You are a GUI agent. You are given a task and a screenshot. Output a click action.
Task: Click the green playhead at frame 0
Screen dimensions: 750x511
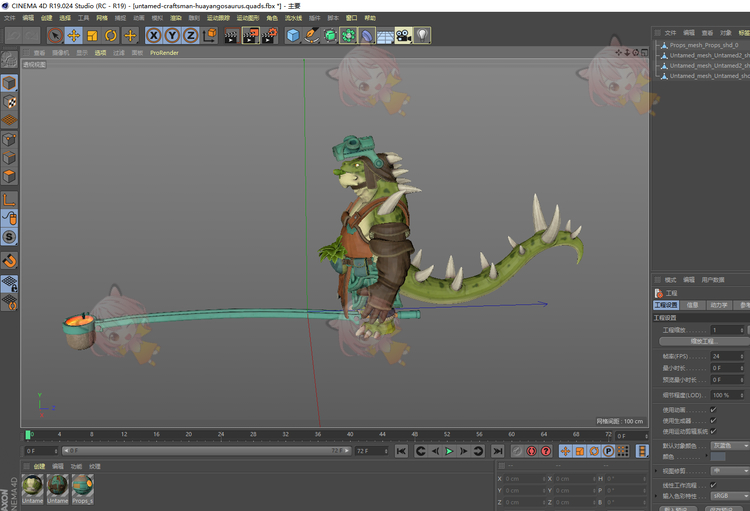point(28,434)
